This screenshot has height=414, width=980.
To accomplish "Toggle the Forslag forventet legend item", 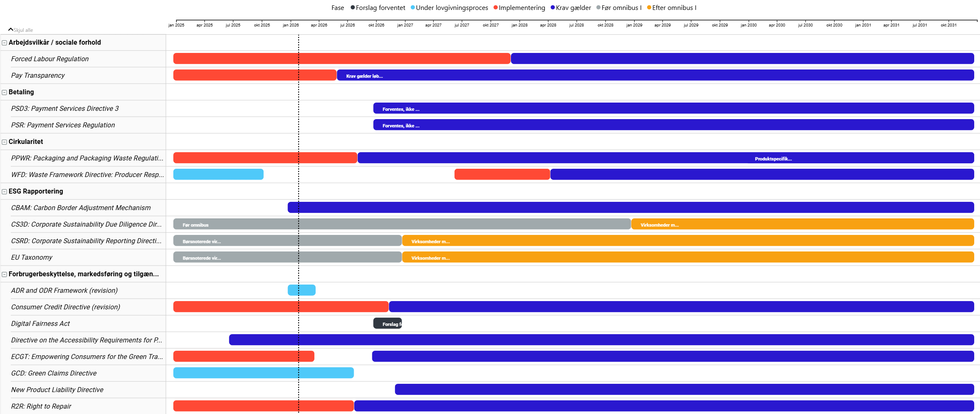I will coord(378,8).
